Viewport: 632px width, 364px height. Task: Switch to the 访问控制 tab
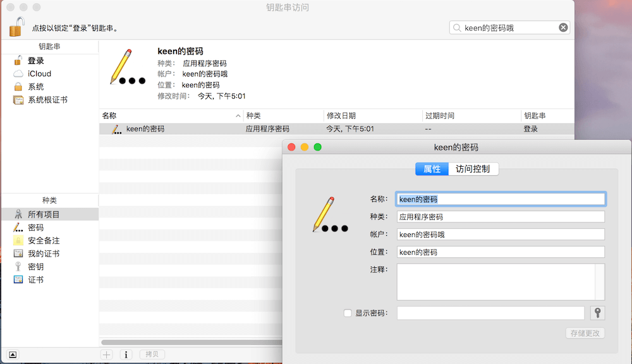[473, 169]
